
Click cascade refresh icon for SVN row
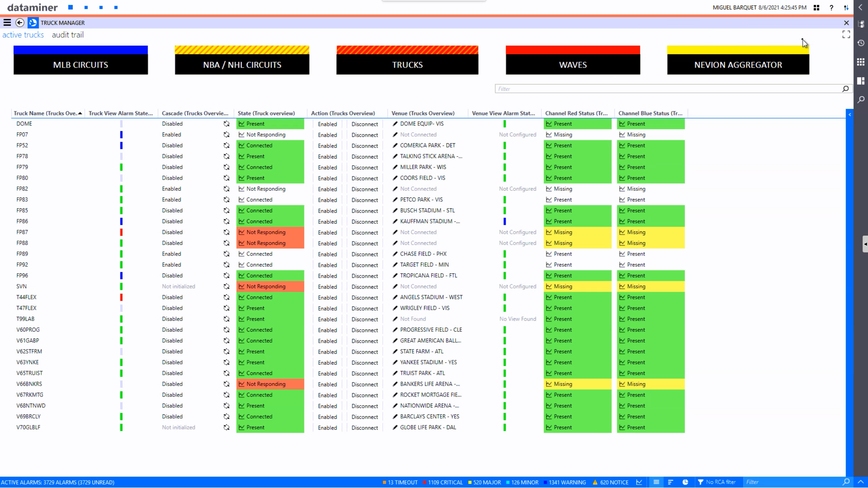click(x=226, y=286)
